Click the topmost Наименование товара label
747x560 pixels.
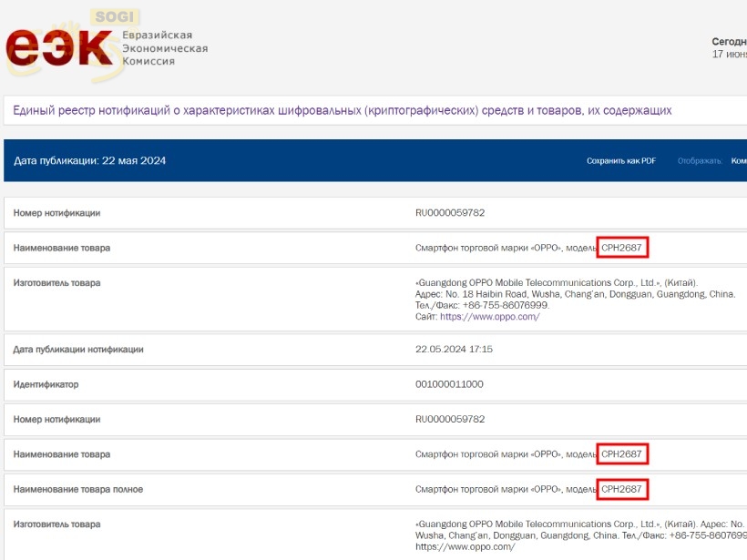[x=62, y=248]
